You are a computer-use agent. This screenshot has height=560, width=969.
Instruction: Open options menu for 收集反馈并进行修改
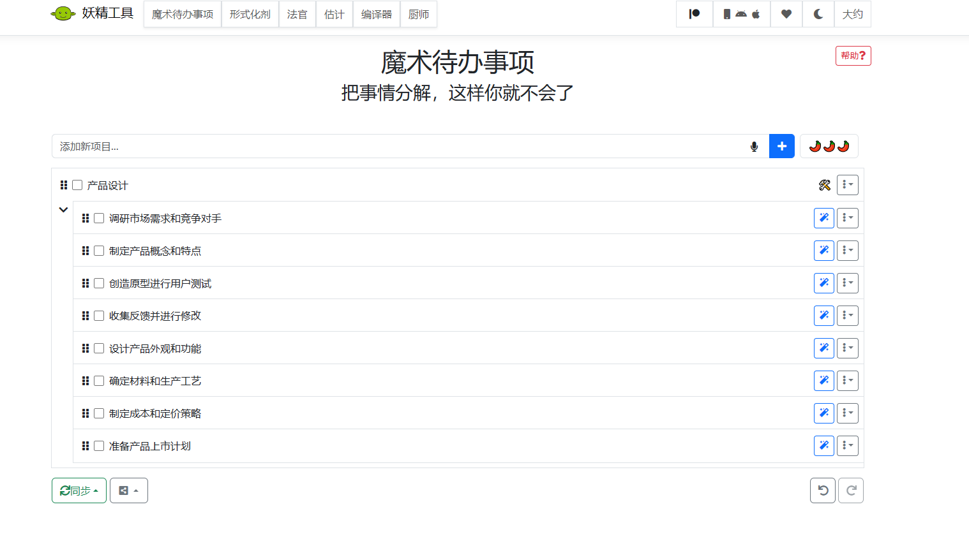coord(847,316)
